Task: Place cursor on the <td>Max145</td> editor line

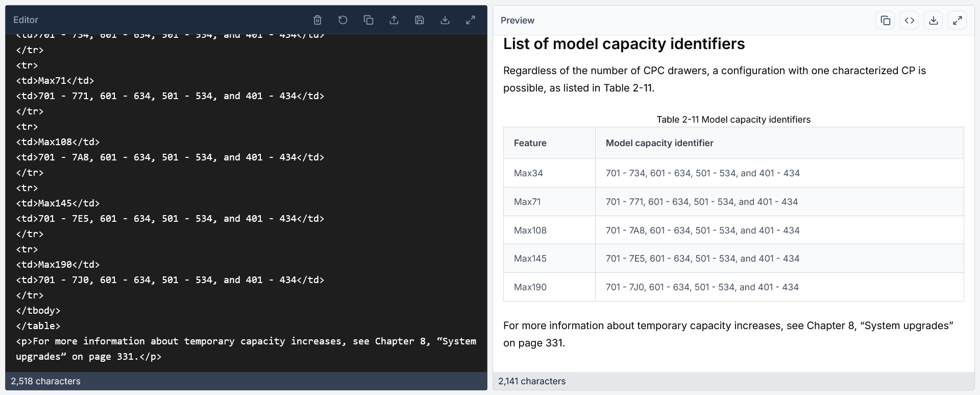Action: 58,203
